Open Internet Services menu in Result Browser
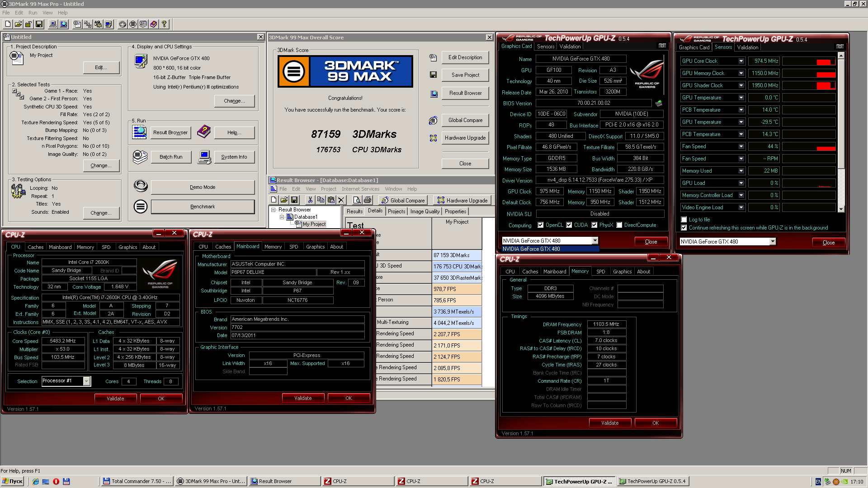This screenshot has height=488, width=868. tap(360, 189)
